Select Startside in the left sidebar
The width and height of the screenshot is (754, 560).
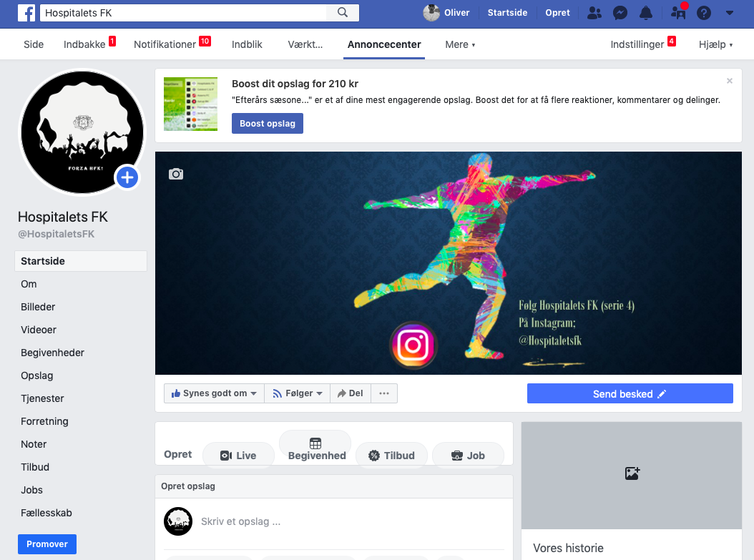tap(81, 261)
